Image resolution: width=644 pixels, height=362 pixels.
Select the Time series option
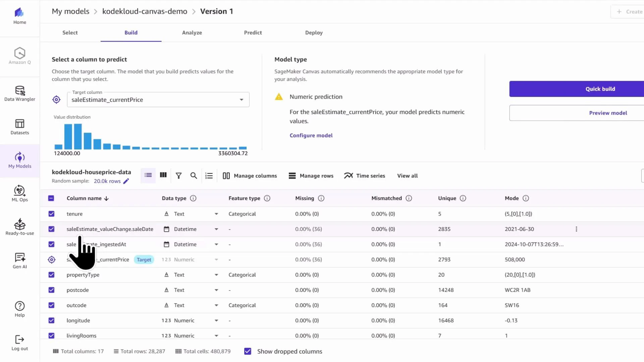[x=364, y=175]
